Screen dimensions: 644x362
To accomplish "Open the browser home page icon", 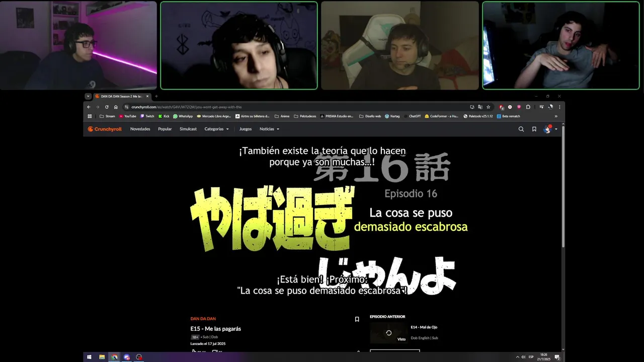I will pyautogui.click(x=116, y=107).
